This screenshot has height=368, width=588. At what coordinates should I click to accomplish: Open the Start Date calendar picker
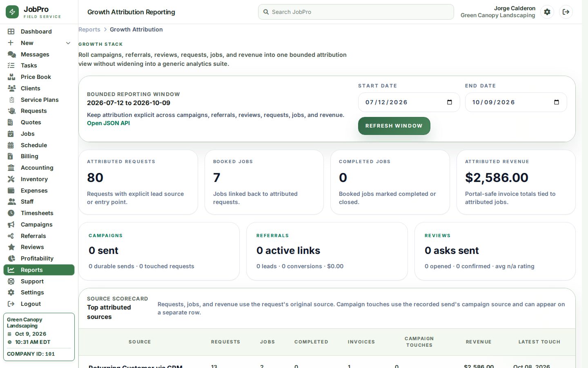click(450, 102)
